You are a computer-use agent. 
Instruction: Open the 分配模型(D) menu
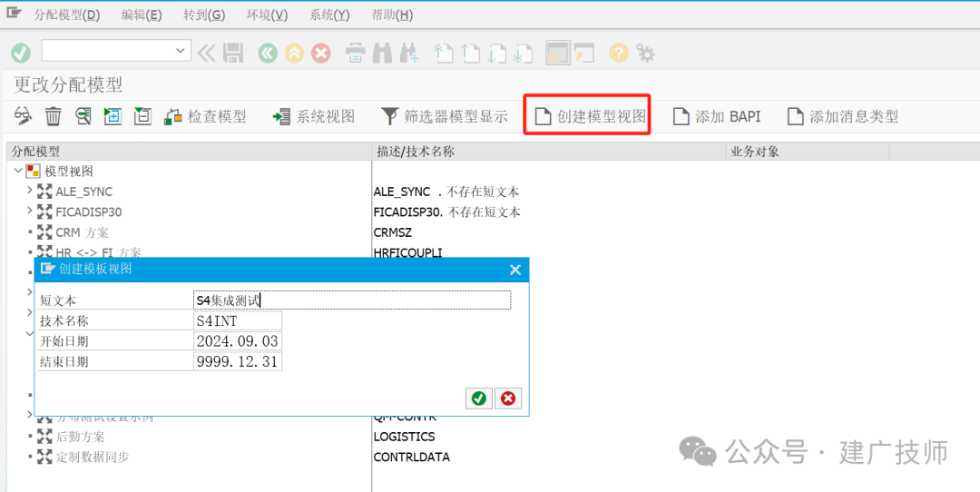pos(66,15)
